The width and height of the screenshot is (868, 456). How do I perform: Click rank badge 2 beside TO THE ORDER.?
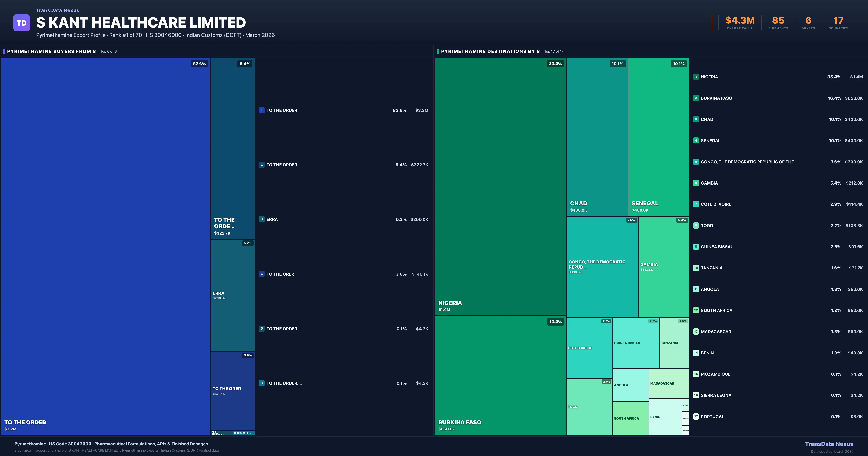point(261,165)
